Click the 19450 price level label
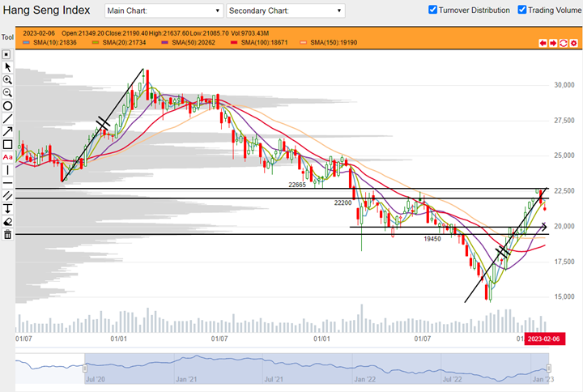This screenshot has width=583, height=392. point(432,239)
